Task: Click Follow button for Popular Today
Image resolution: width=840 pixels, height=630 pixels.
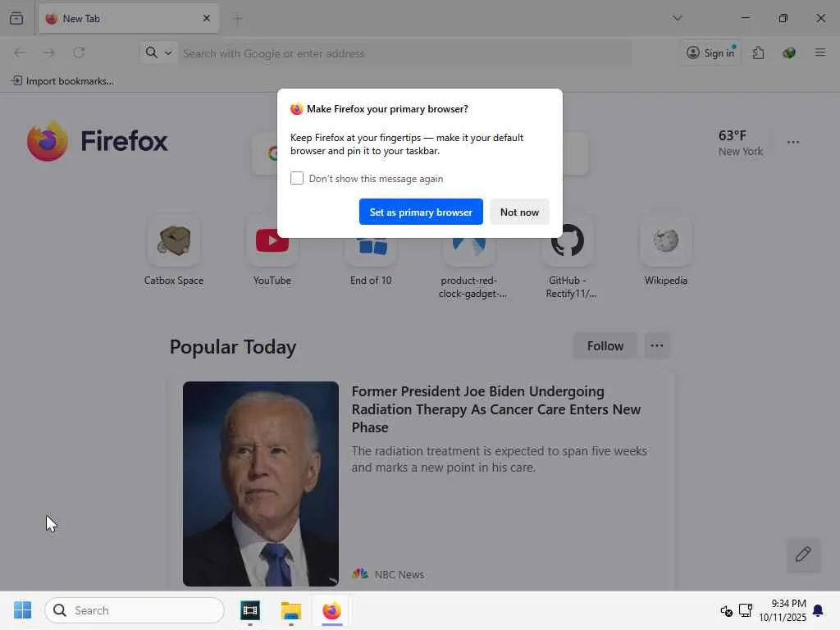Action: [605, 345]
